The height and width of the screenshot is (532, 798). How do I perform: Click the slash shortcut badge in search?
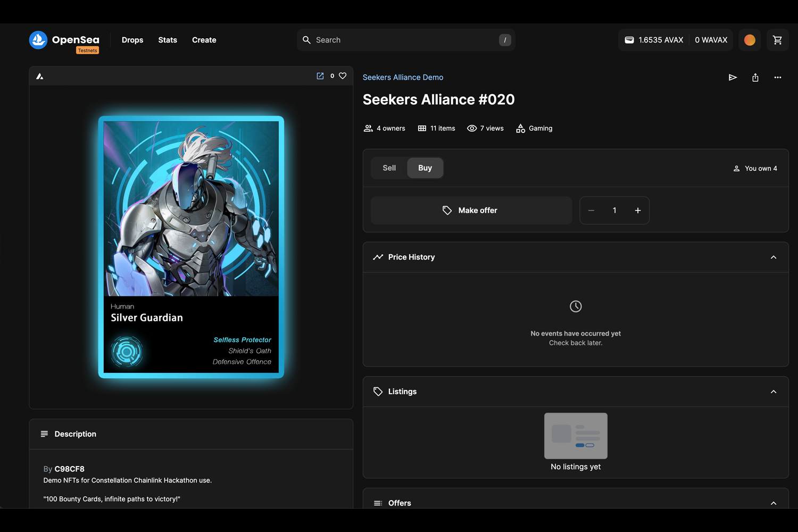click(x=505, y=40)
